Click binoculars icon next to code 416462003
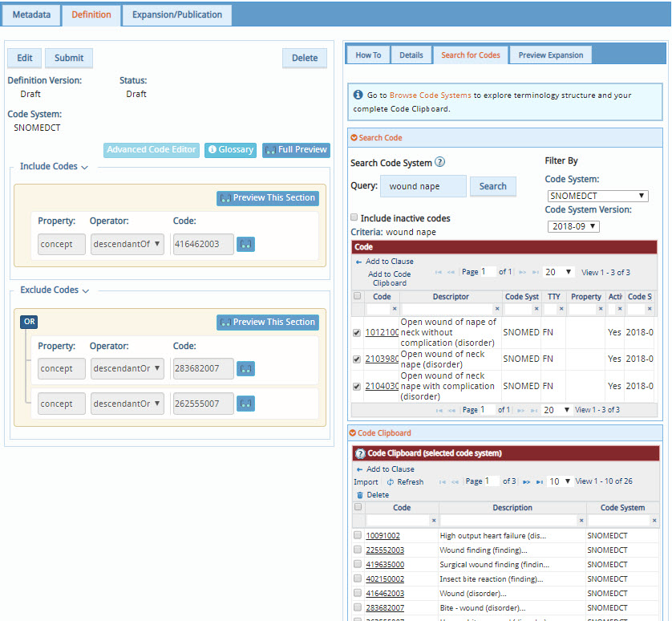Viewport: 672px width, 621px height. pos(246,244)
